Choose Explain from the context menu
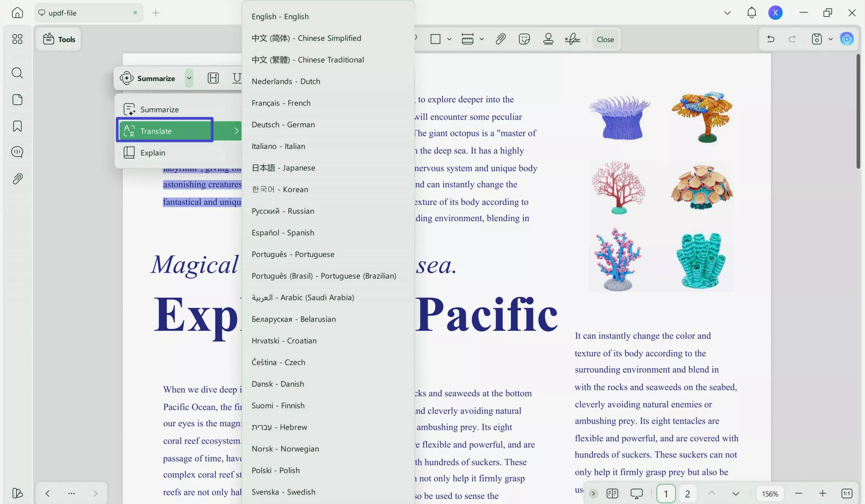Screen dimensions: 865x504 pyautogui.click(x=152, y=152)
